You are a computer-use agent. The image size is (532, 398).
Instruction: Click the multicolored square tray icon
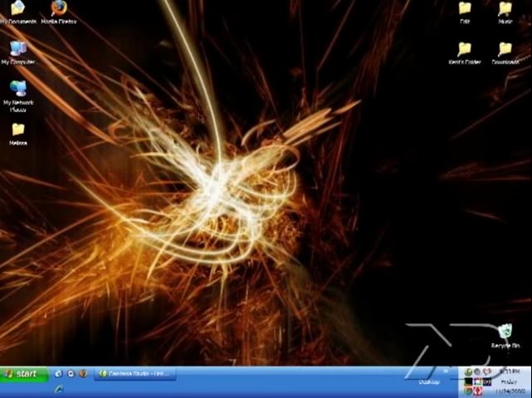click(x=478, y=381)
